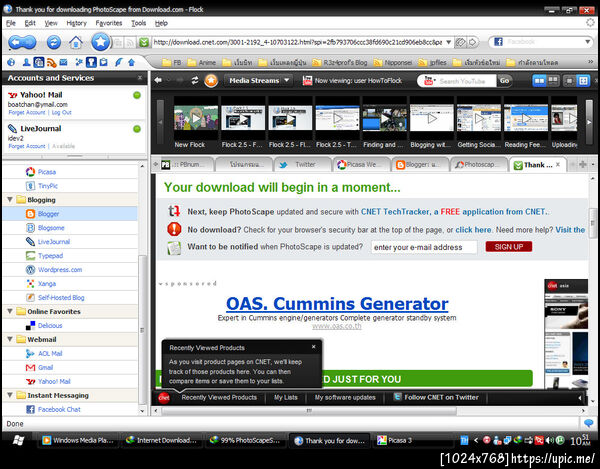Switch to the Twitter tab
Viewport: 600px width, 469px height.
click(302, 164)
